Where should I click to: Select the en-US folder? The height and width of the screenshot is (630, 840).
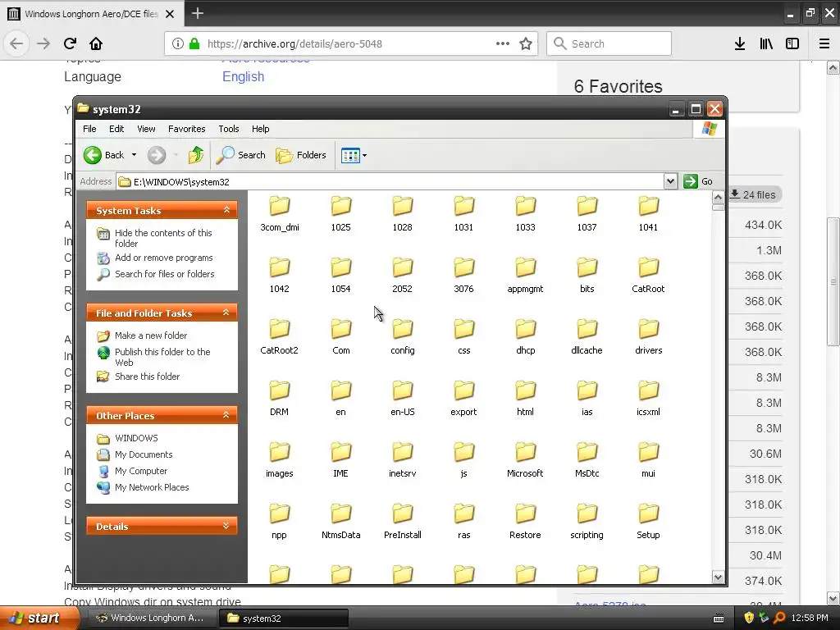click(402, 399)
